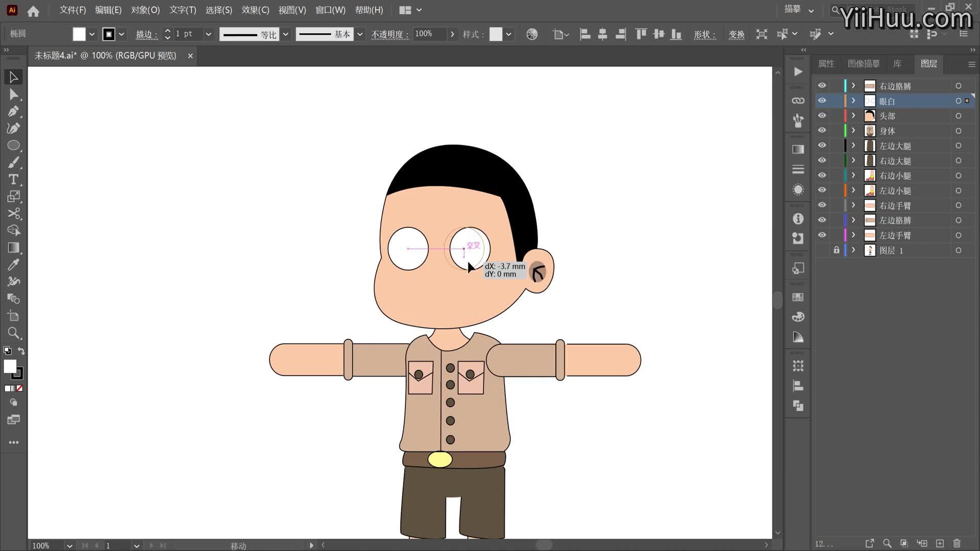
Task: Expand the 图层 1 layer
Action: pos(853,250)
